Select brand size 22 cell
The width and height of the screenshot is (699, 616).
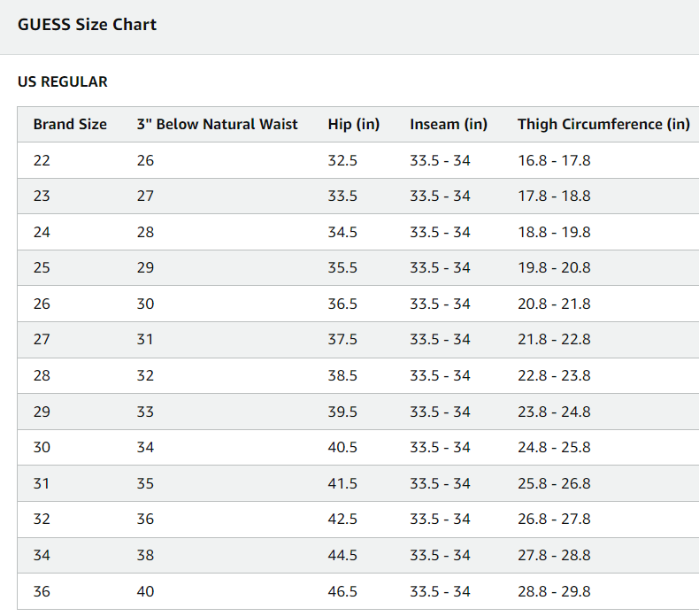point(42,160)
